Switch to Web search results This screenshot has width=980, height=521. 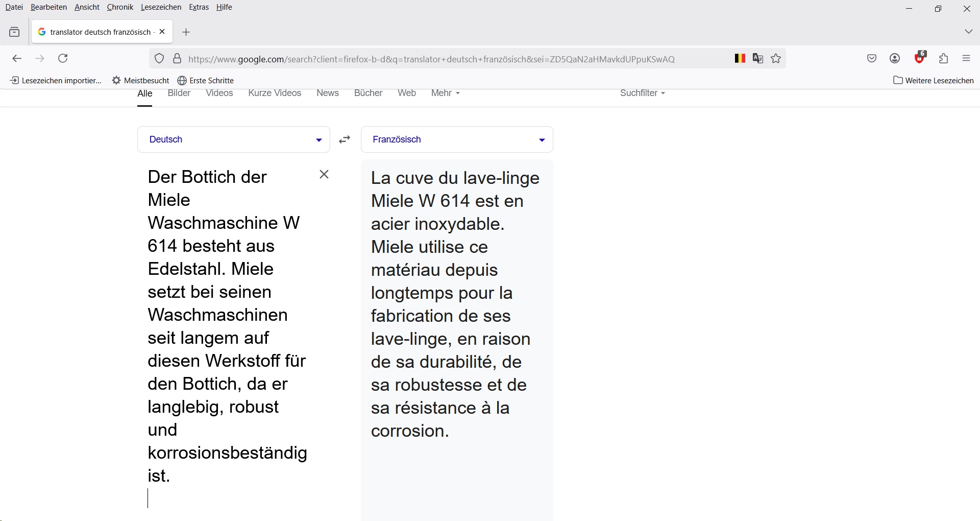(407, 93)
